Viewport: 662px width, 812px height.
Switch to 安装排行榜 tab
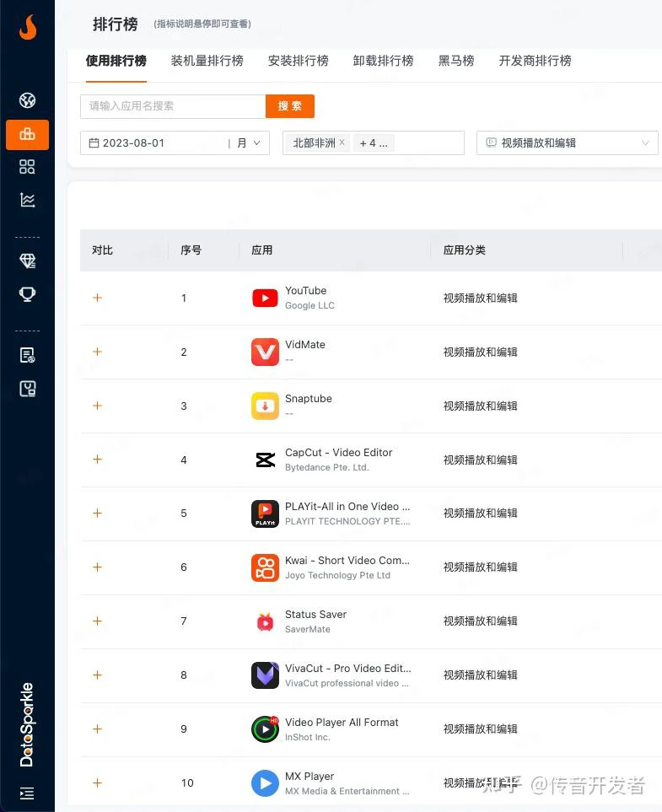point(299,61)
